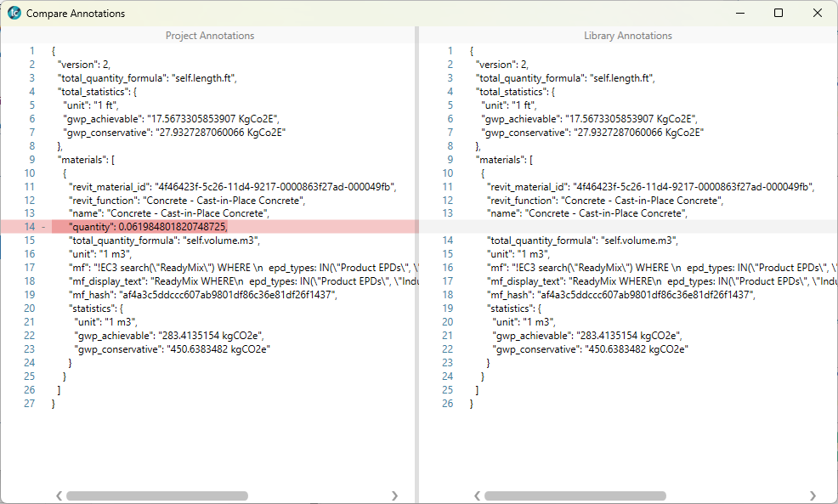Close the Compare Annotations window
838x504 pixels.
click(x=818, y=14)
